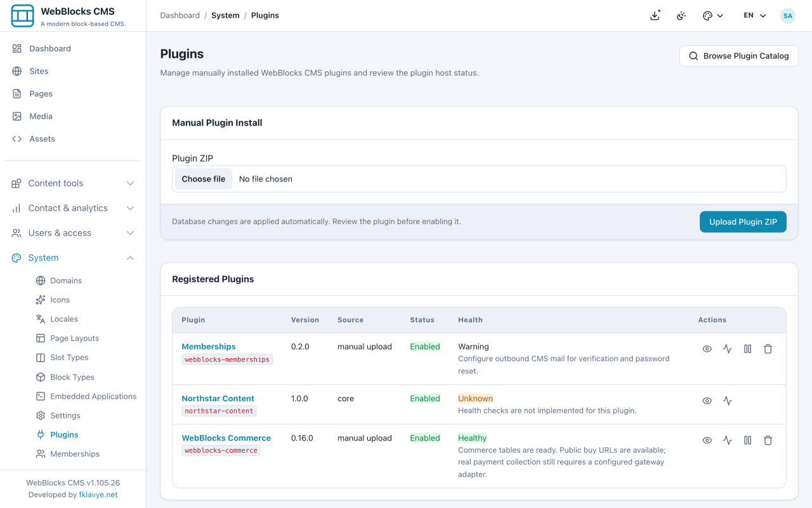Expand the Content tools section

[x=73, y=183]
